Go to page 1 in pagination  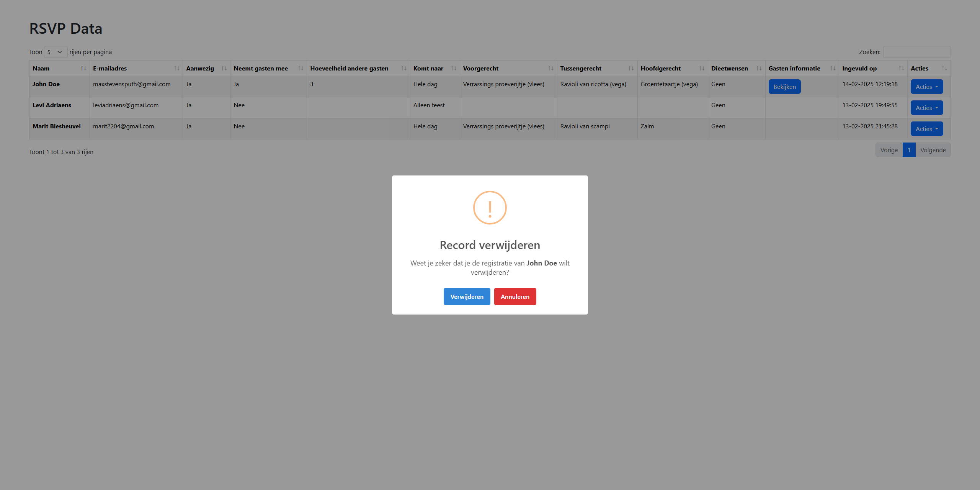click(909, 150)
